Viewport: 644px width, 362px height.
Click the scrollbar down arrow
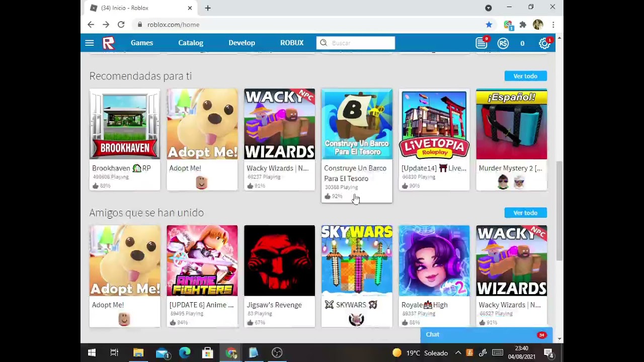tap(559, 339)
